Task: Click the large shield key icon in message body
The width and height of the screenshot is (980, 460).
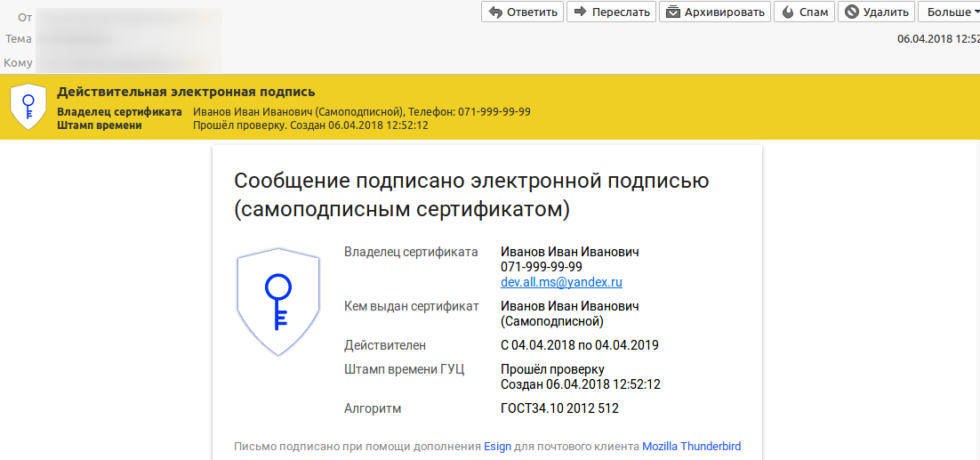Action: click(278, 302)
